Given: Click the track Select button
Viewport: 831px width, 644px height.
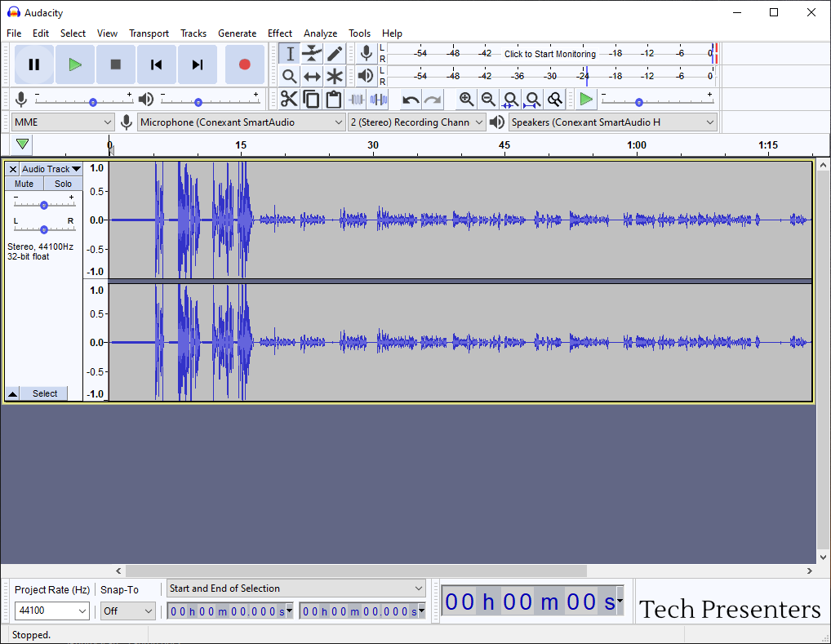Looking at the screenshot, I should point(45,393).
